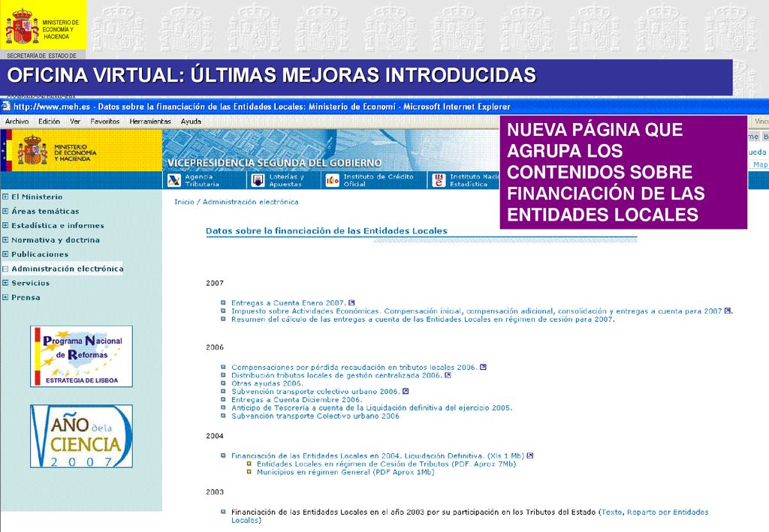Open the Ver menu

(x=75, y=122)
